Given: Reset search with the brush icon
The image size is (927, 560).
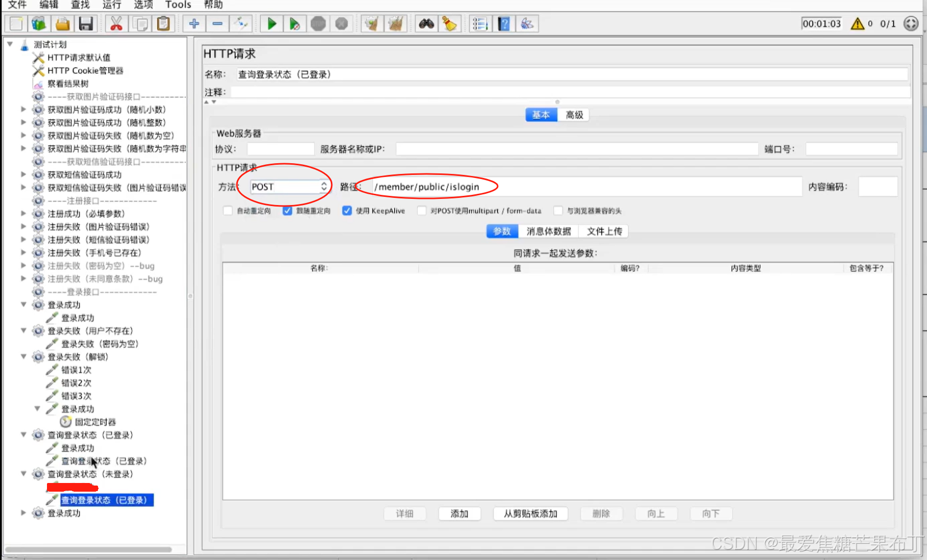Looking at the screenshot, I should [x=450, y=23].
